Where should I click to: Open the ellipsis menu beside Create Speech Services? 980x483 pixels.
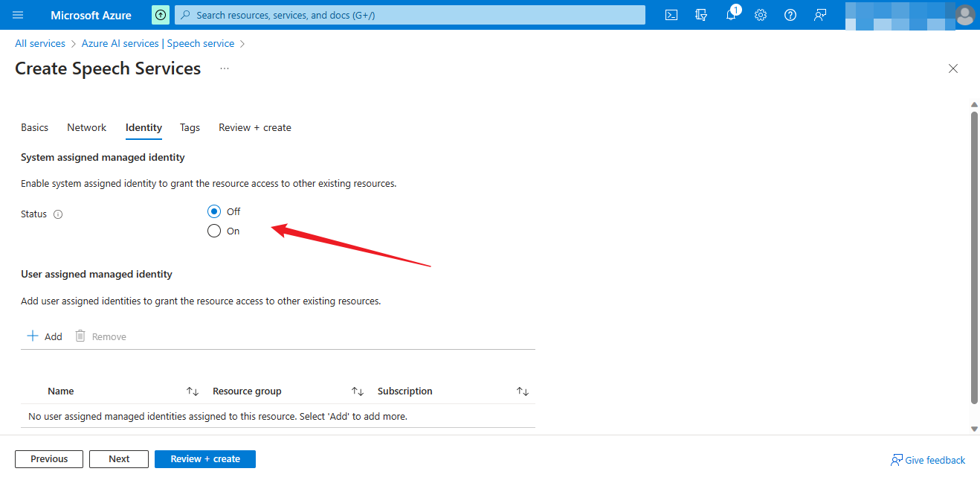[225, 68]
